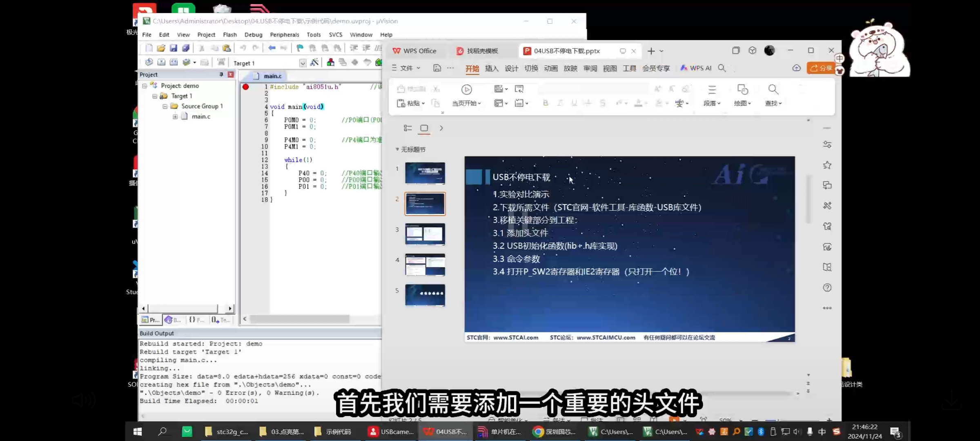Image resolution: width=980 pixels, height=441 pixels.
Task: Select slide 1 thumbnail
Action: tap(425, 173)
